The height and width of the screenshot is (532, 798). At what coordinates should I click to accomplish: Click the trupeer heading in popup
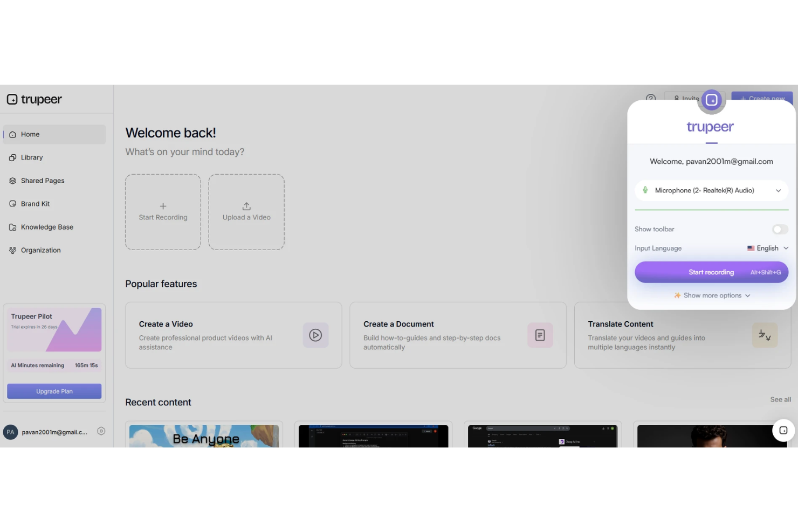711,127
